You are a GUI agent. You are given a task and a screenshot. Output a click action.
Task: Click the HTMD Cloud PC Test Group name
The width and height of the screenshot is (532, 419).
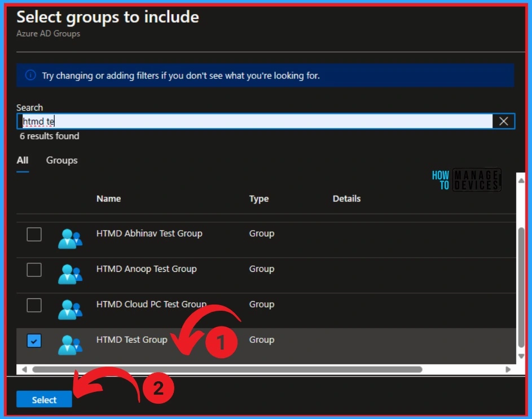[x=152, y=304]
